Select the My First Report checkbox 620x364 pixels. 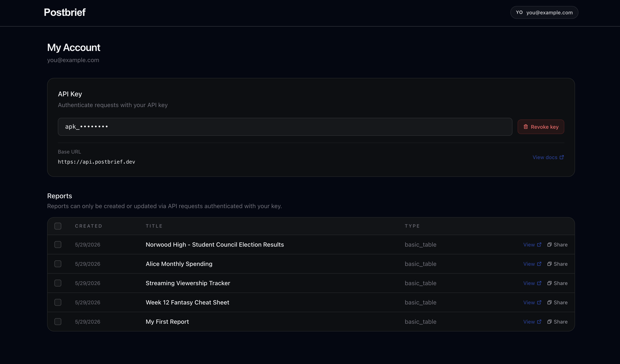[58, 322]
